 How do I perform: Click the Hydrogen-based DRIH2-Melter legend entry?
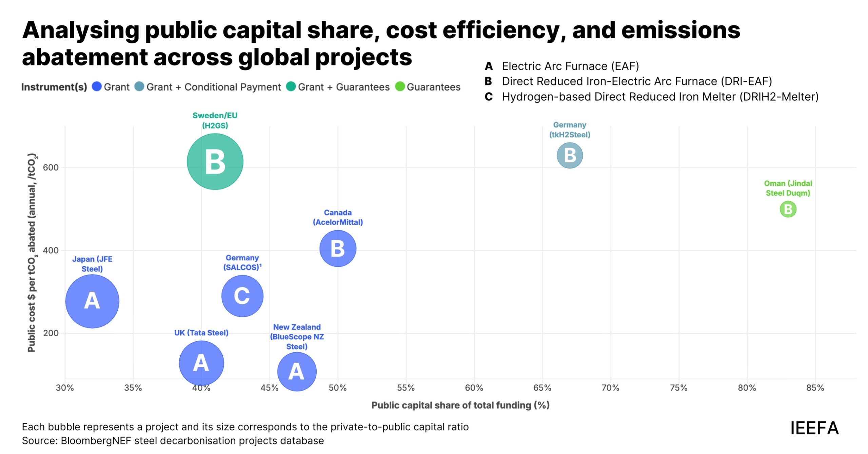point(660,97)
